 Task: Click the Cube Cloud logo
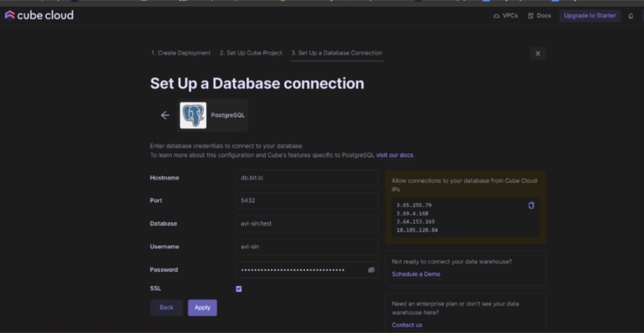point(39,16)
